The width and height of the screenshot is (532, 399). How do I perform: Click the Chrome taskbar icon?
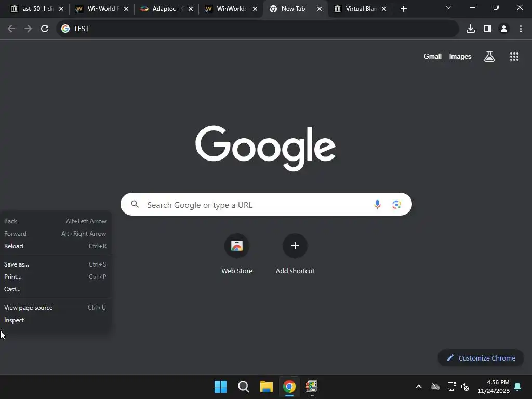289,387
